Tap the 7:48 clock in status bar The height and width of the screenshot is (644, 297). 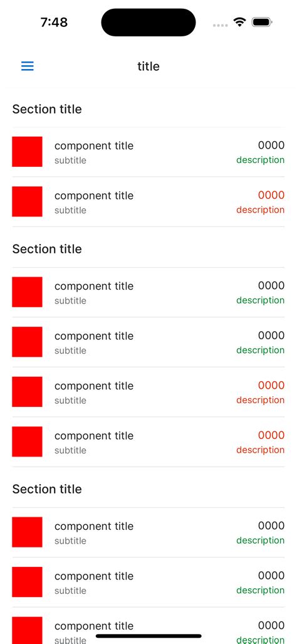pos(54,22)
